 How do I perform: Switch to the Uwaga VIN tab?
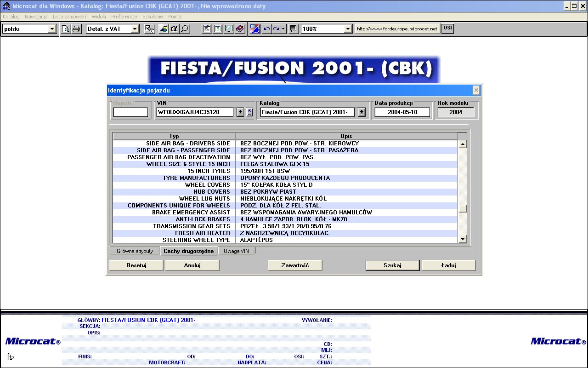pos(236,251)
